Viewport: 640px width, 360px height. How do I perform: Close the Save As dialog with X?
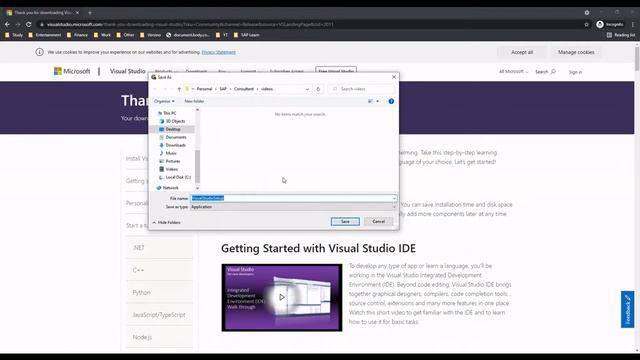click(393, 77)
